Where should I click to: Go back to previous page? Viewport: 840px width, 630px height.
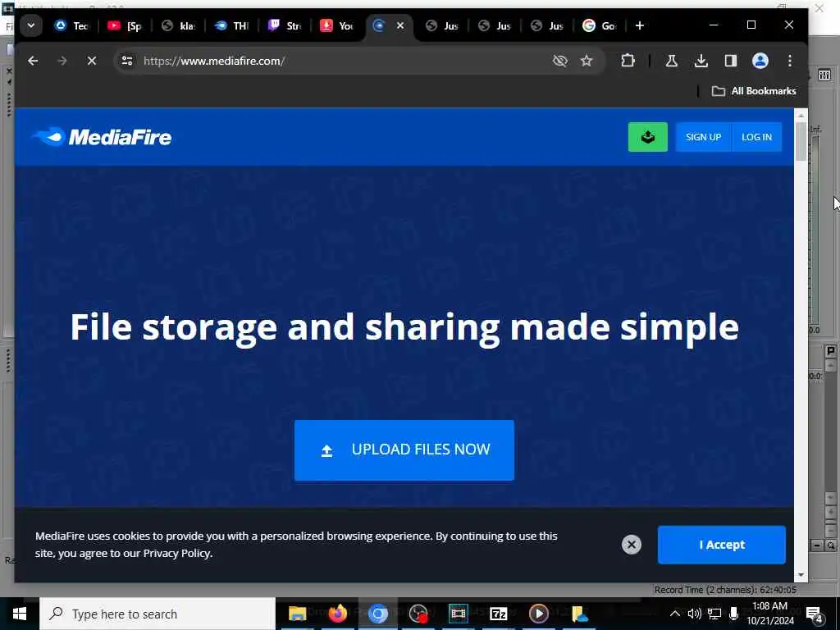[33, 61]
